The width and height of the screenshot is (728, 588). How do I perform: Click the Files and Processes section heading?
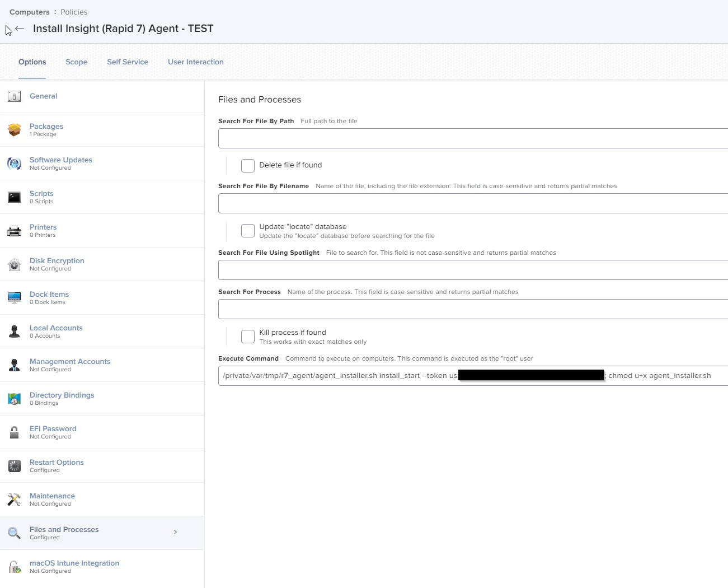pyautogui.click(x=260, y=100)
